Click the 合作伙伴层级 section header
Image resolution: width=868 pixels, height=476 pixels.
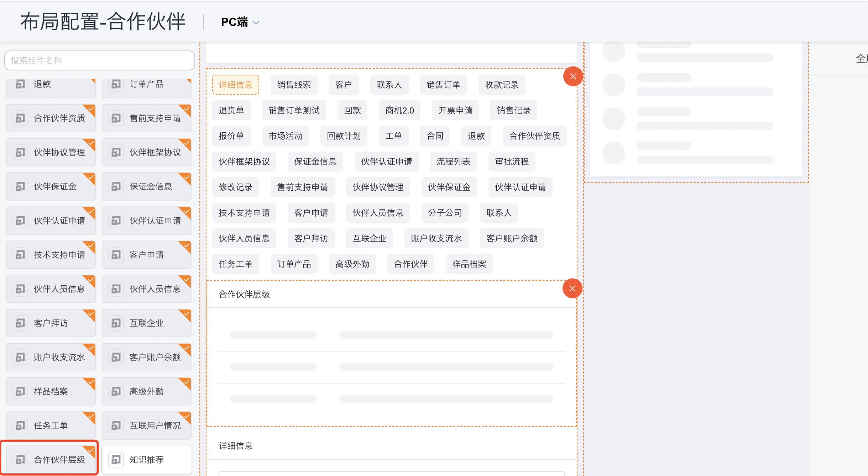244,294
